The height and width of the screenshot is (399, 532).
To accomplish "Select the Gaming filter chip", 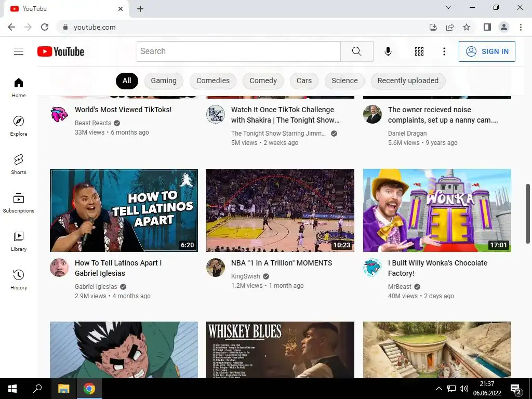I will (x=164, y=81).
